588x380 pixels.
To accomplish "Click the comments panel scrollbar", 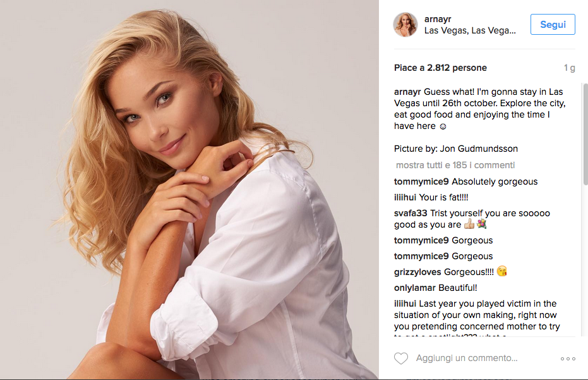I will click(x=585, y=134).
